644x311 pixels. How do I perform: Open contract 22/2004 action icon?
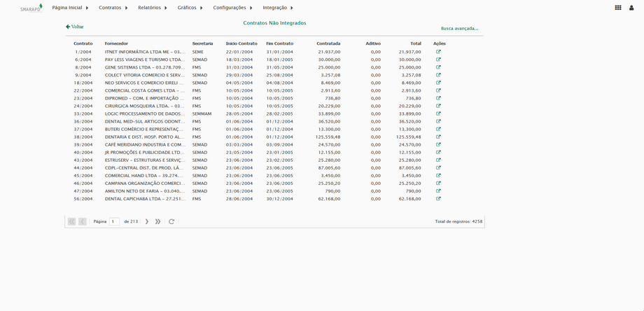point(438,90)
